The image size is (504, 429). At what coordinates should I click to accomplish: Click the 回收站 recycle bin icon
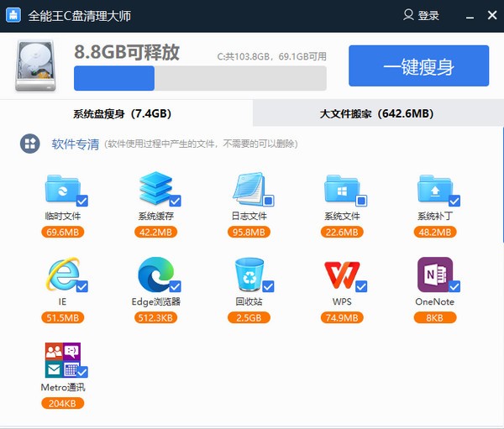(x=249, y=275)
